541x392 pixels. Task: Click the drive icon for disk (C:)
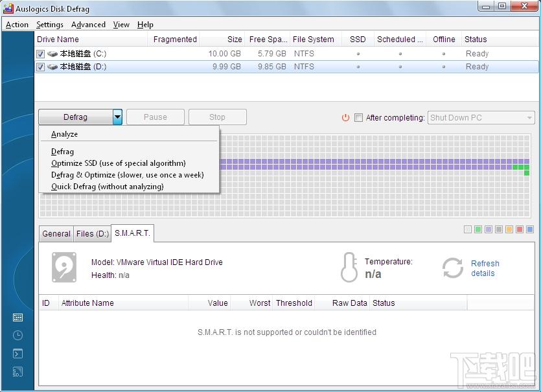coord(52,54)
